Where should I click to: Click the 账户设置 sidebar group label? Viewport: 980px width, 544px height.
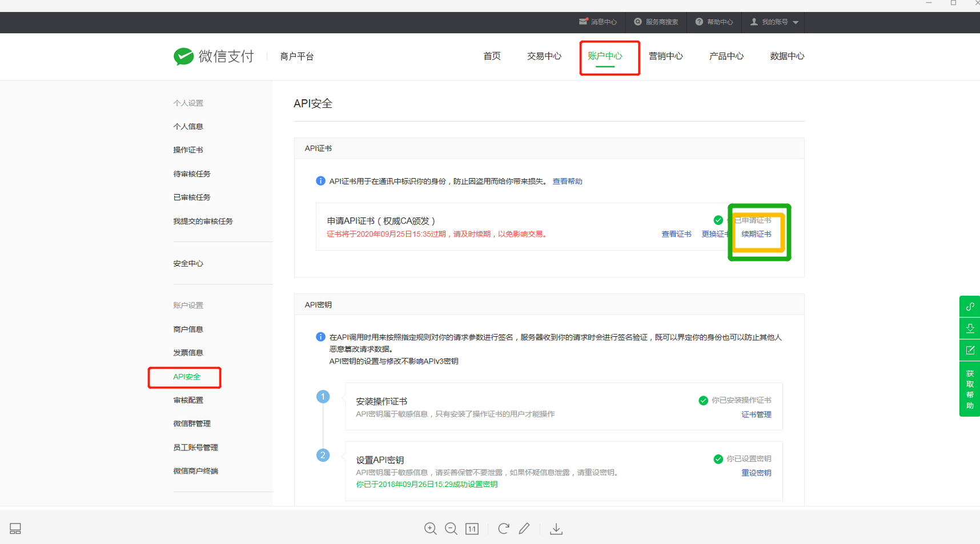[x=188, y=305]
